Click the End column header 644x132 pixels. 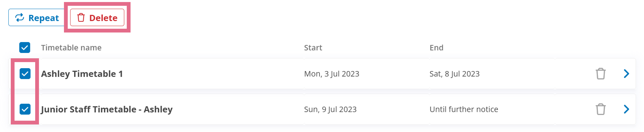pyautogui.click(x=436, y=47)
